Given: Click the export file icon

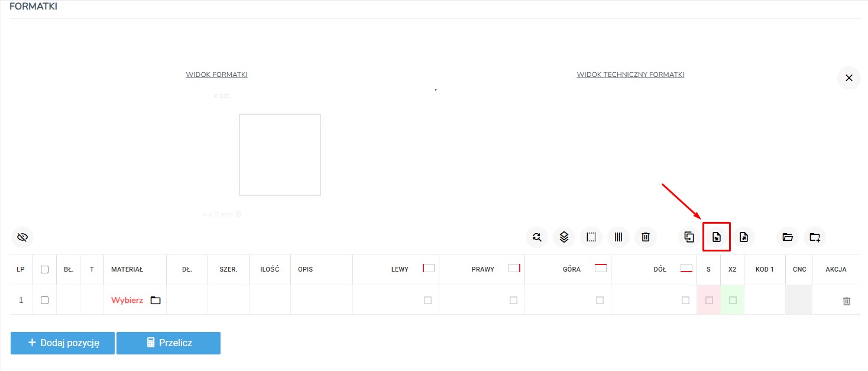Looking at the screenshot, I should pyautogui.click(x=744, y=237).
